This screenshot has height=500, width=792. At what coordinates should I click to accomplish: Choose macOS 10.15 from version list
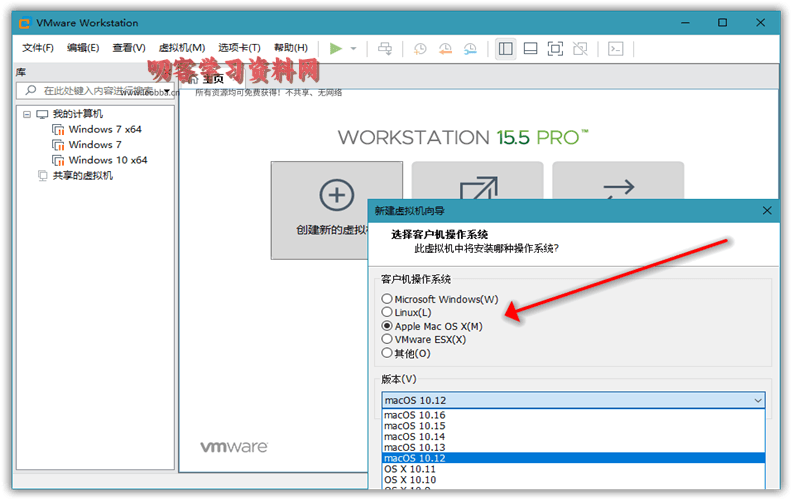click(x=573, y=426)
